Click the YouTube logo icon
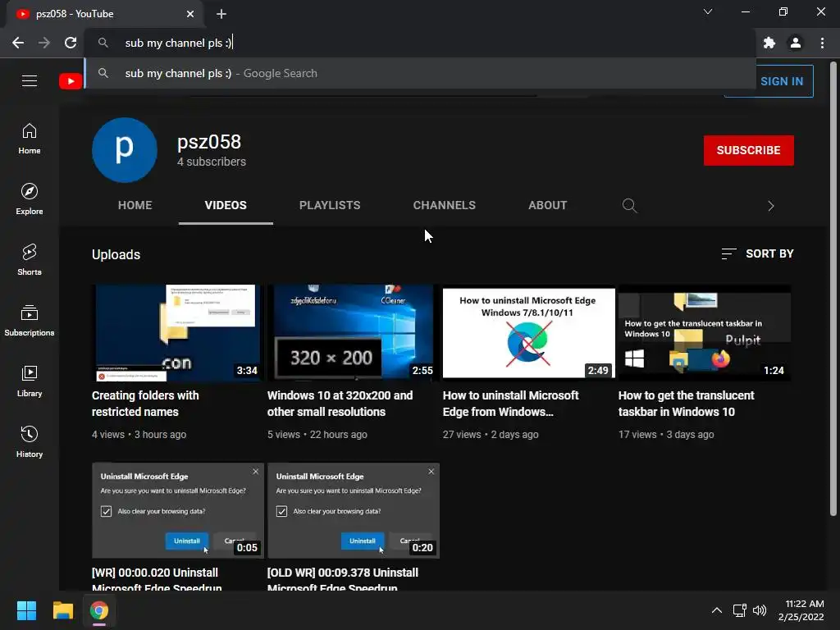 pos(71,81)
